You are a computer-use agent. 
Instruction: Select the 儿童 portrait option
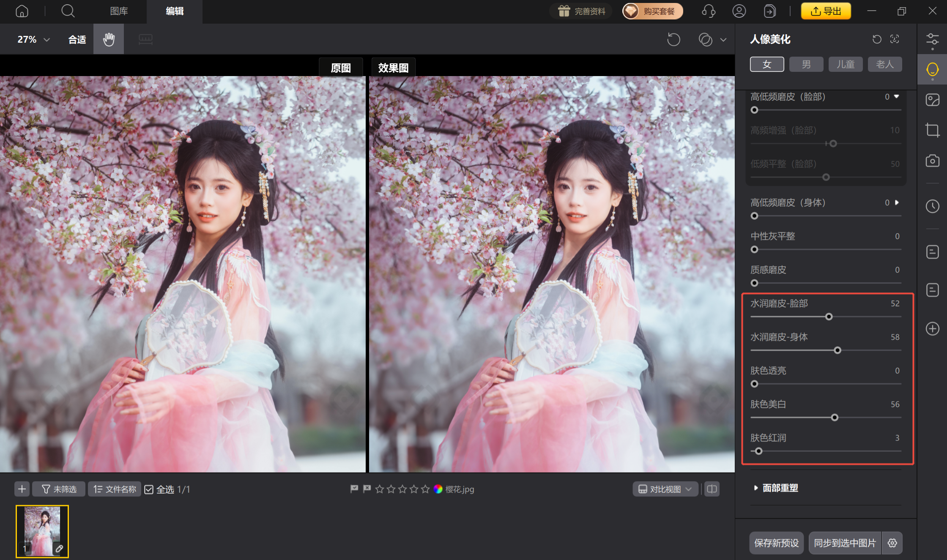(846, 64)
